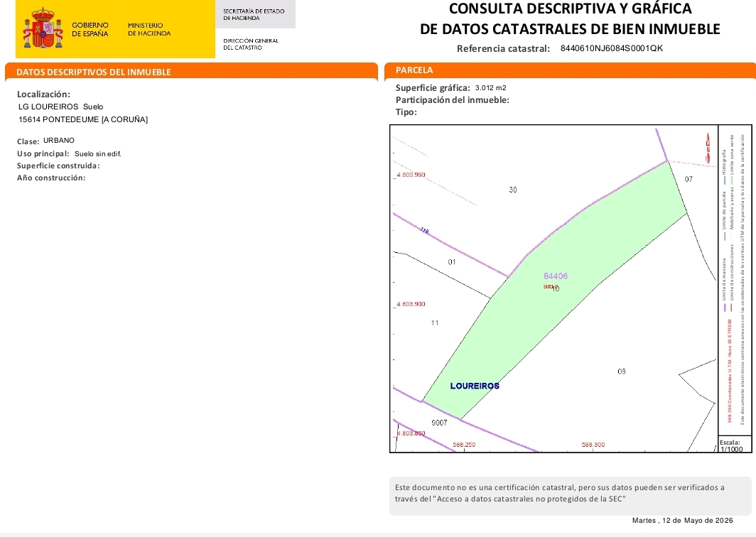
Task: Click neighboring parcel label '30'
Action: pos(513,190)
